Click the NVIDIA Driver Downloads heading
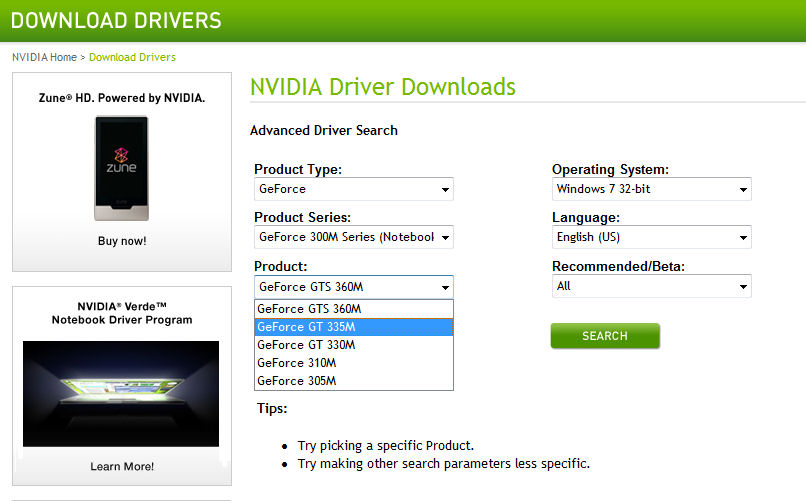The image size is (806, 501). click(382, 86)
